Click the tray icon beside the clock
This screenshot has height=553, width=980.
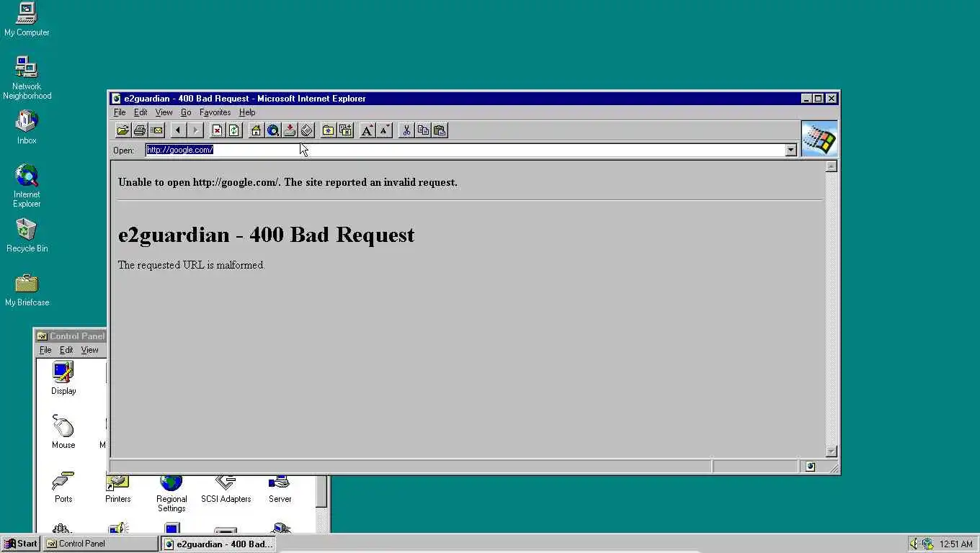pos(927,544)
